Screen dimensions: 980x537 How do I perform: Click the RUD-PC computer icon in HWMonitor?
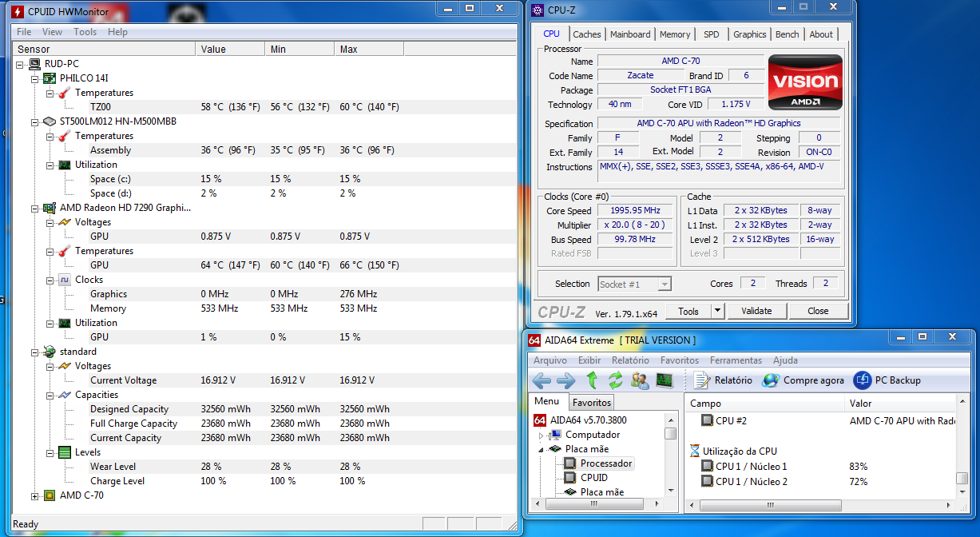click(34, 64)
